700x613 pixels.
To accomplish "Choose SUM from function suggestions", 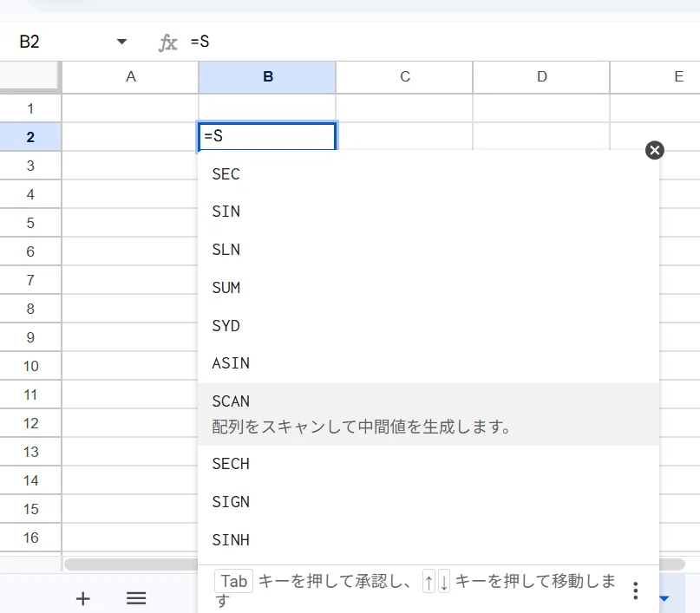I will (x=429, y=288).
